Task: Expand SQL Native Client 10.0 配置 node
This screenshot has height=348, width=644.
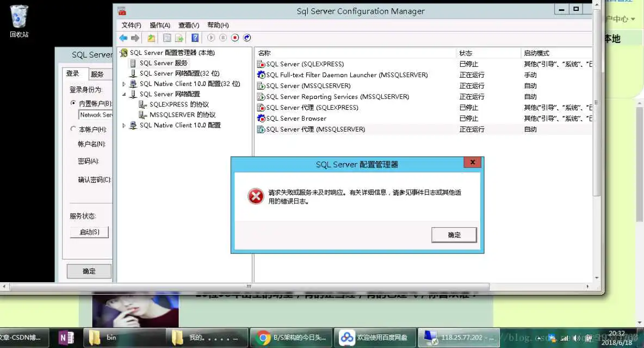Action: [123, 125]
